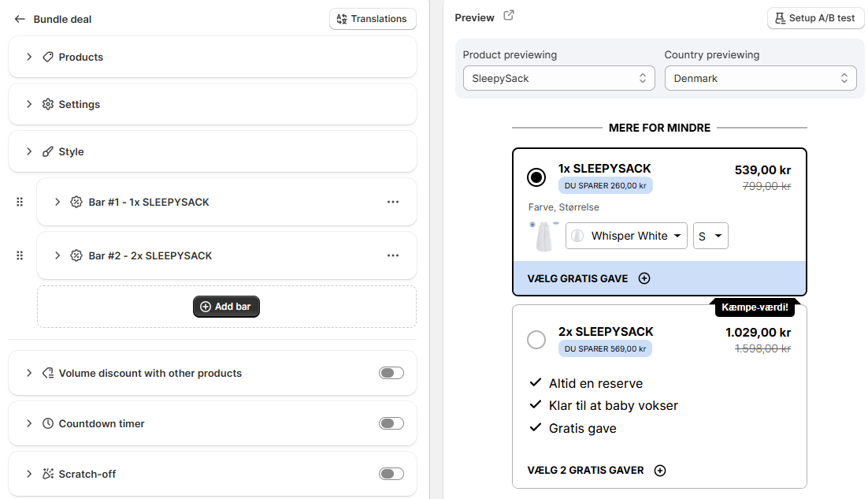
Task: Click the Volume discount section icon
Action: pyautogui.click(x=48, y=374)
